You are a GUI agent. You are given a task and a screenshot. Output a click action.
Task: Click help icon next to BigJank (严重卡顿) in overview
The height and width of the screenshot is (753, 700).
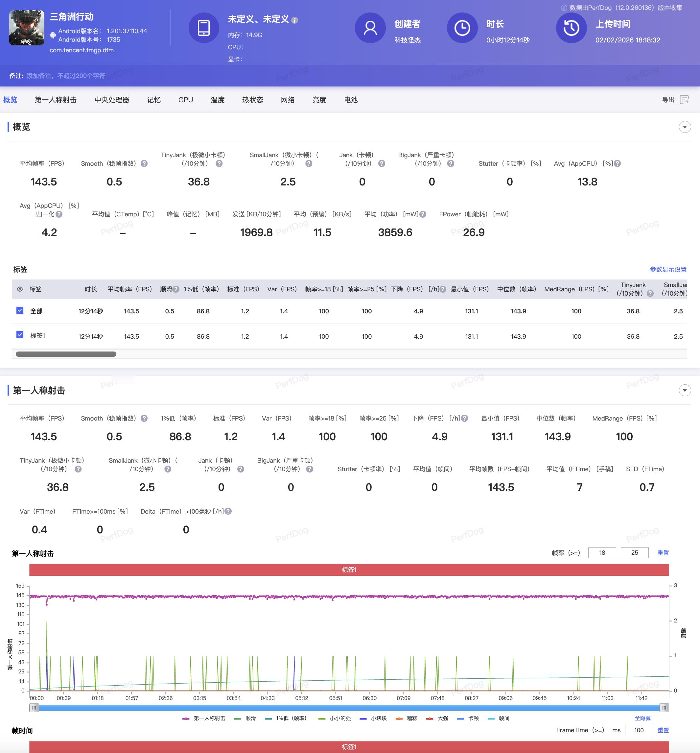[x=451, y=164]
